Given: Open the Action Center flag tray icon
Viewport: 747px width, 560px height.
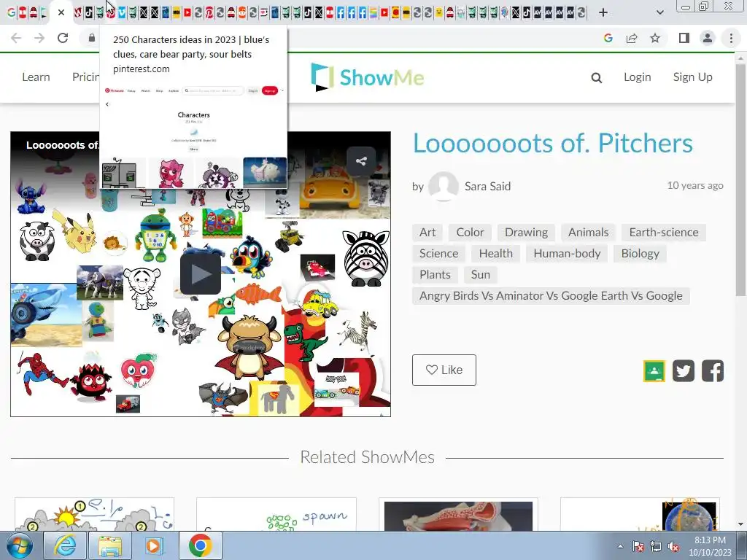Looking at the screenshot, I should (638, 547).
